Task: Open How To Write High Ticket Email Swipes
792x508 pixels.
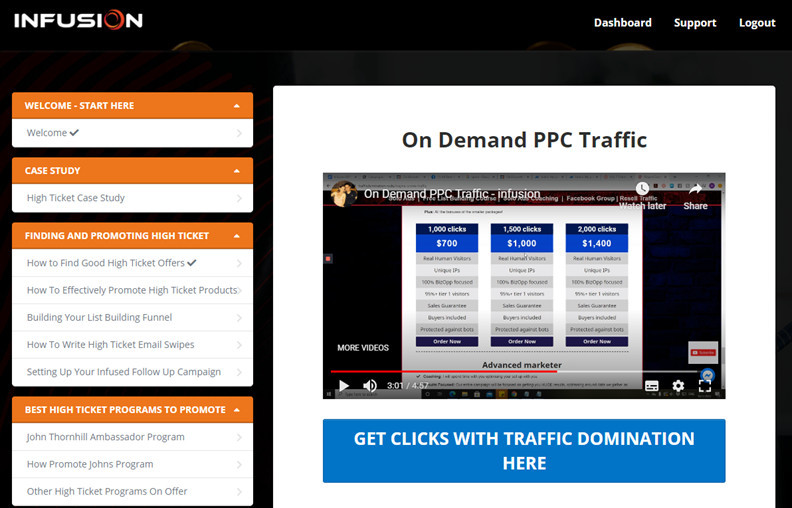Action: pyautogui.click(x=132, y=345)
